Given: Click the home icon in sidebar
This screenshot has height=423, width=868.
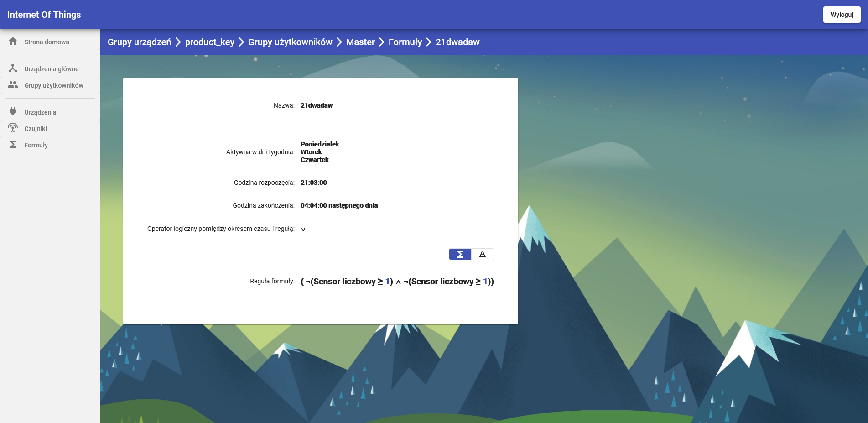Looking at the screenshot, I should [x=13, y=42].
